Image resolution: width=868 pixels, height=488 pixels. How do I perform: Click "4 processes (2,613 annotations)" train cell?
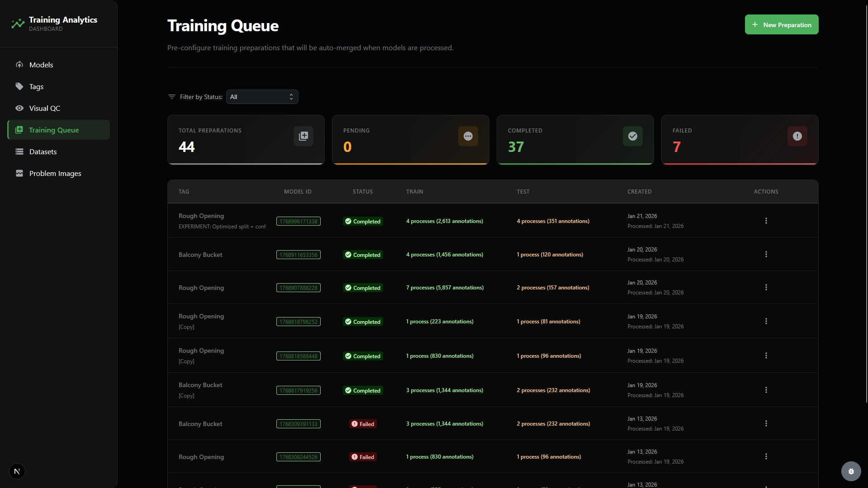445,221
